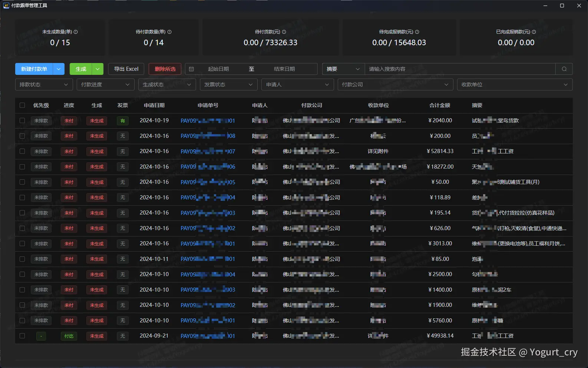
Task: Click the ¥3013.00 amount cell
Action: (440, 243)
